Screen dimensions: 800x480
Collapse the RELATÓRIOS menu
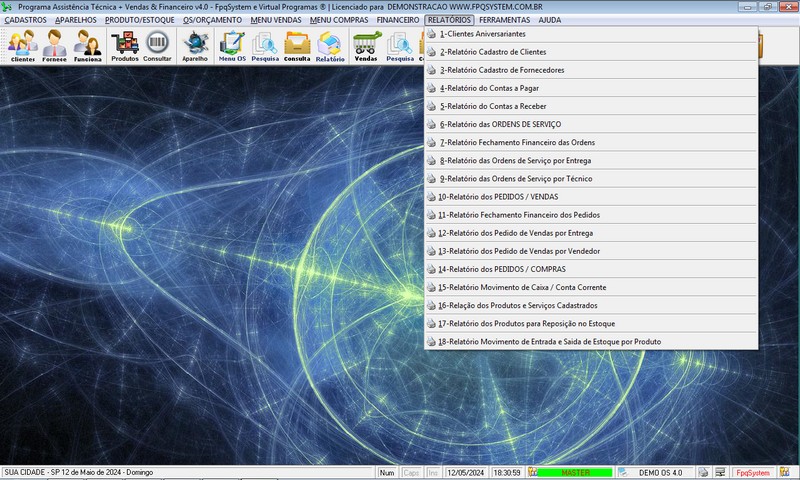click(x=449, y=20)
